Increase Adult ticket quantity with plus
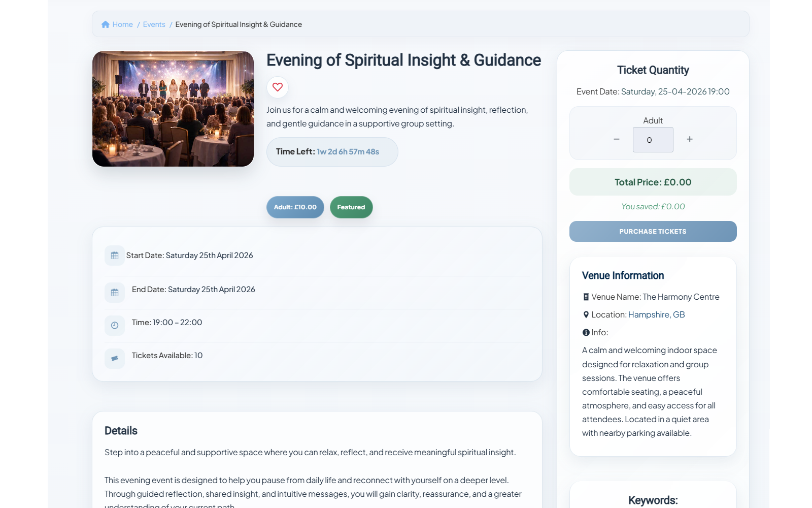 (690, 139)
